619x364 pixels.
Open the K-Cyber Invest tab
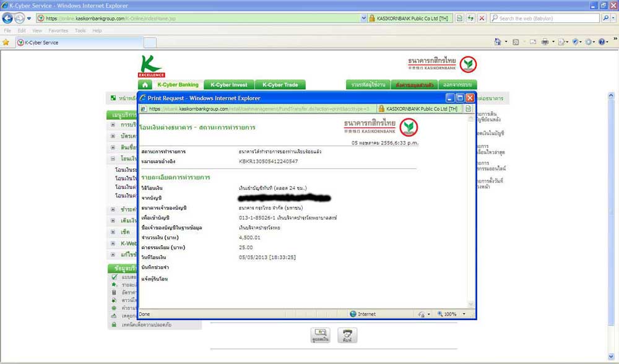228,85
